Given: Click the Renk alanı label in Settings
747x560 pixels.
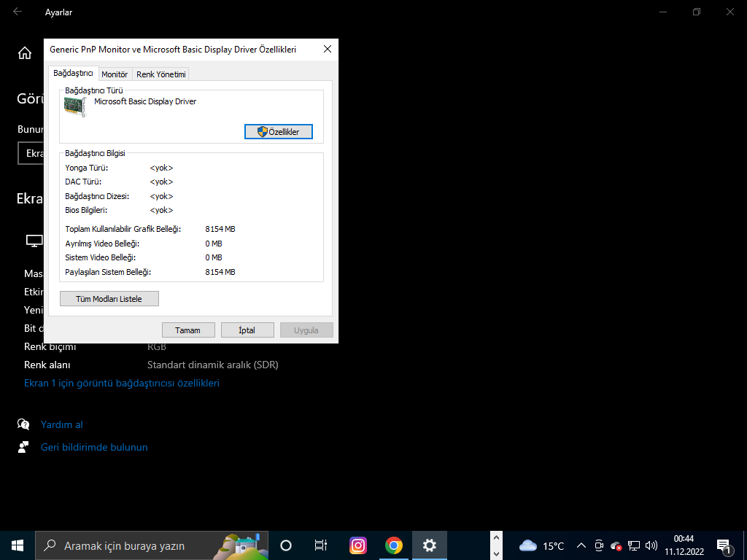Looking at the screenshot, I should pyautogui.click(x=47, y=365).
